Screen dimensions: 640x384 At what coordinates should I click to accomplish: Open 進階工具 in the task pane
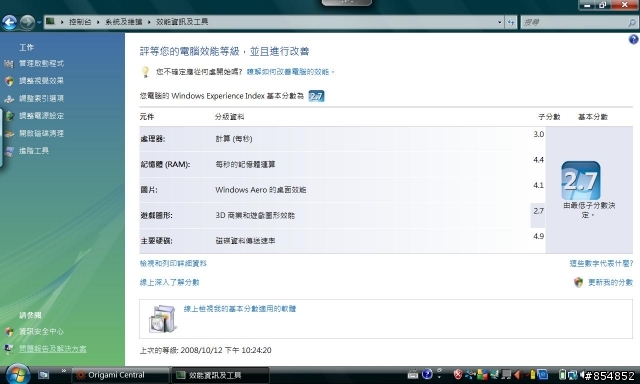coord(34,151)
